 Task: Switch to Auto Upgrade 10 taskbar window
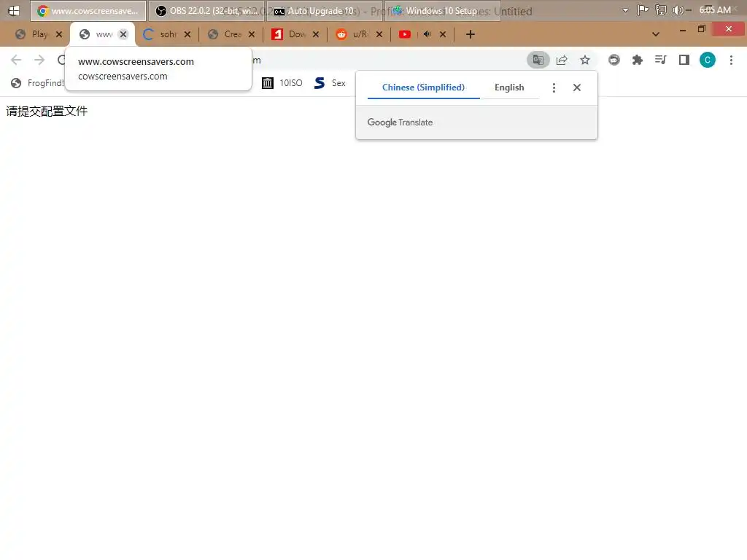[x=324, y=10]
